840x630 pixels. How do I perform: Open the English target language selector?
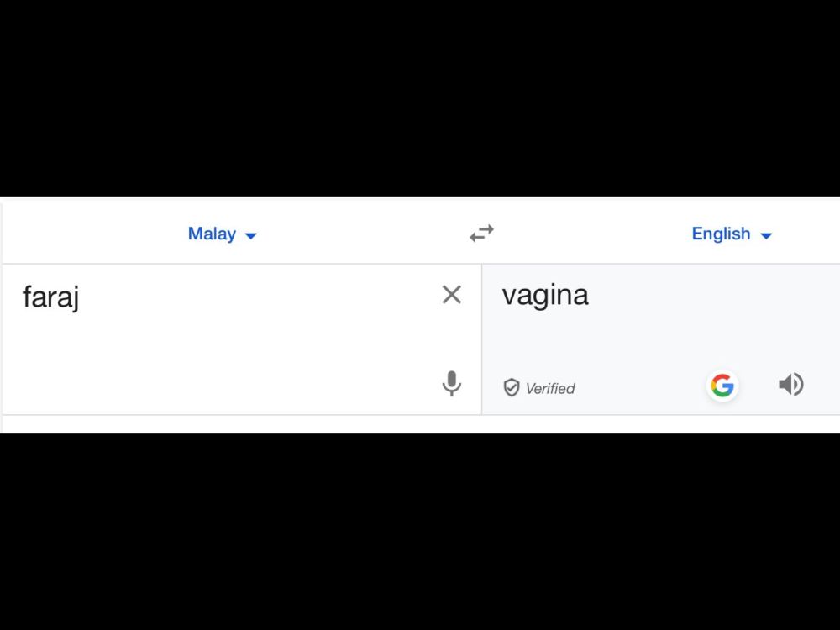coord(731,234)
